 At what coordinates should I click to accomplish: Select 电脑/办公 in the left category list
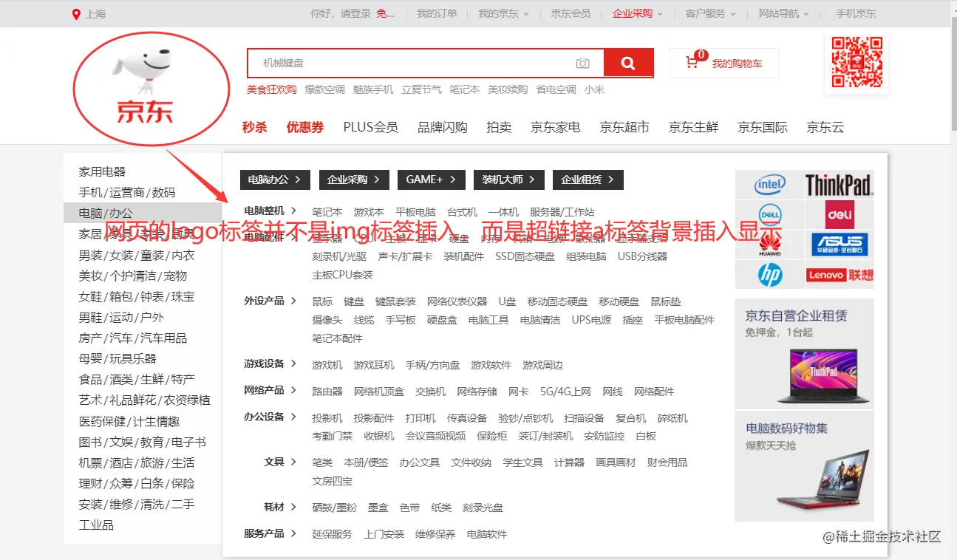106,213
